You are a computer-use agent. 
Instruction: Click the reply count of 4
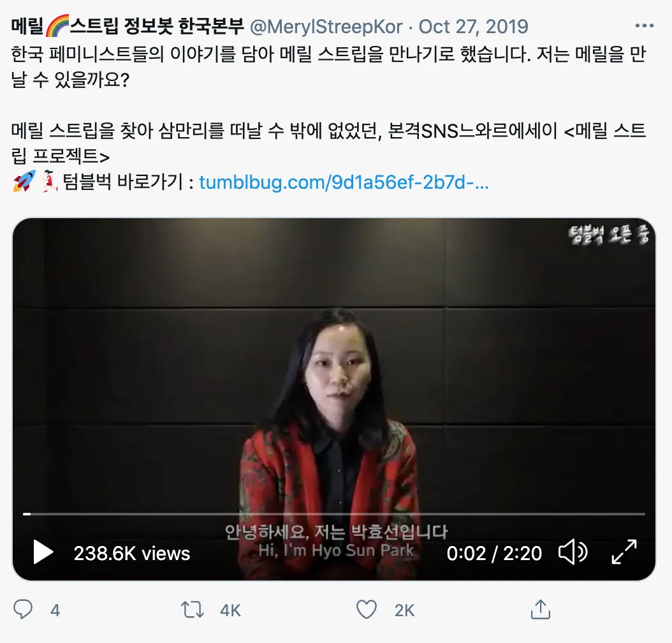[x=55, y=610]
